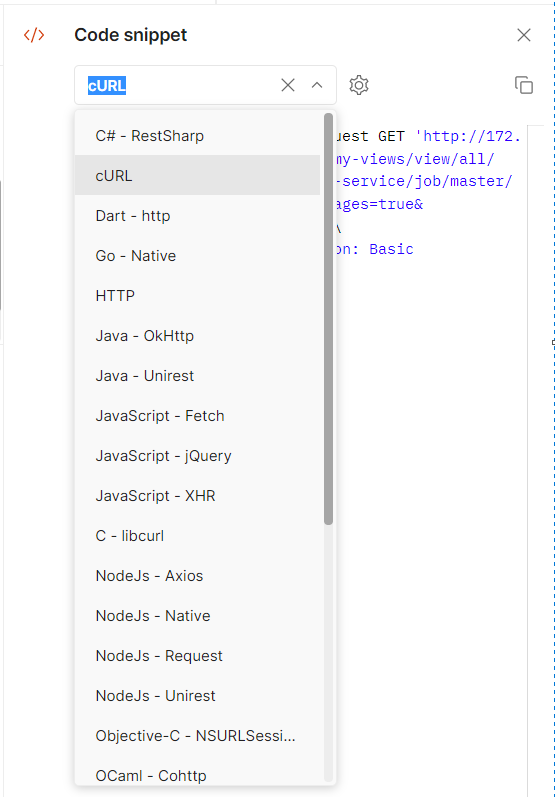Pick JavaScript - Fetch from the list
The width and height of the screenshot is (555, 797).
click(x=198, y=416)
